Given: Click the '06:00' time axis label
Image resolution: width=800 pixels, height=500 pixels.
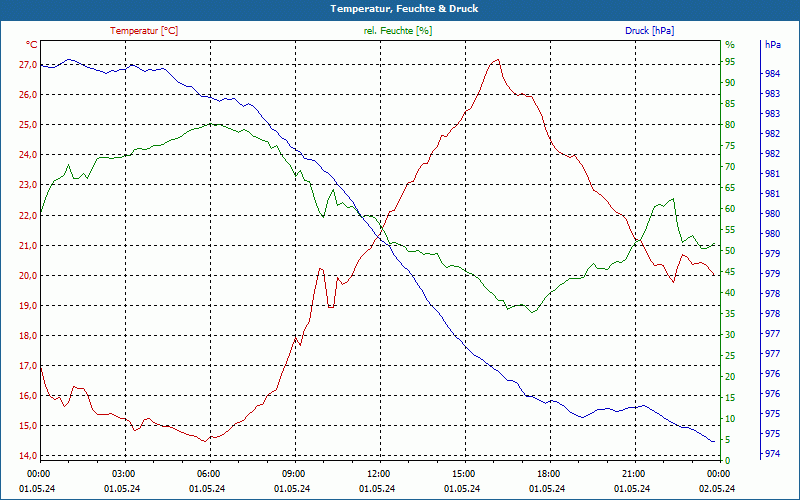Looking at the screenshot, I should tap(208, 473).
